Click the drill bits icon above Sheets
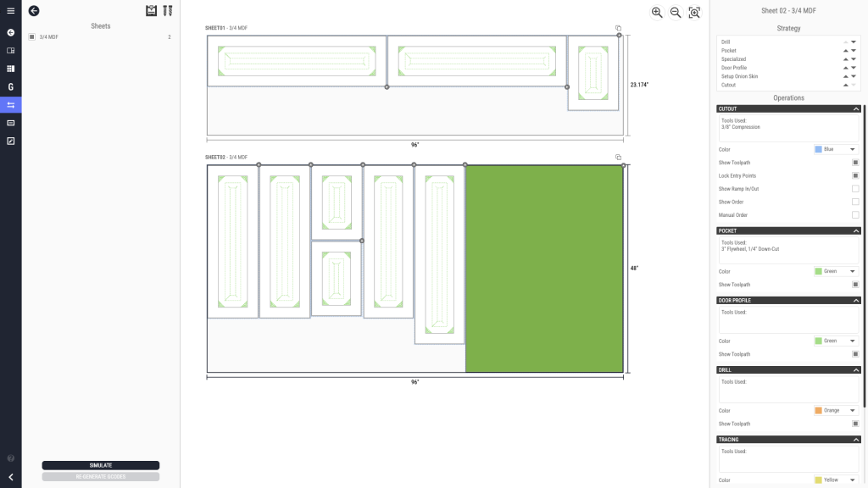The width and height of the screenshot is (868, 488). click(168, 11)
